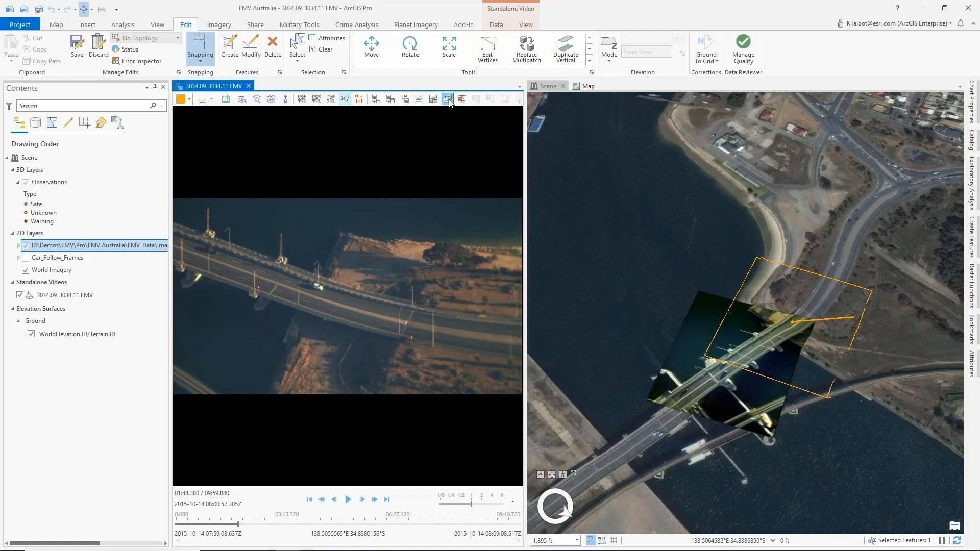Click the orange color swatch in video toolbar
This screenshot has height=551, width=980.
tap(180, 99)
